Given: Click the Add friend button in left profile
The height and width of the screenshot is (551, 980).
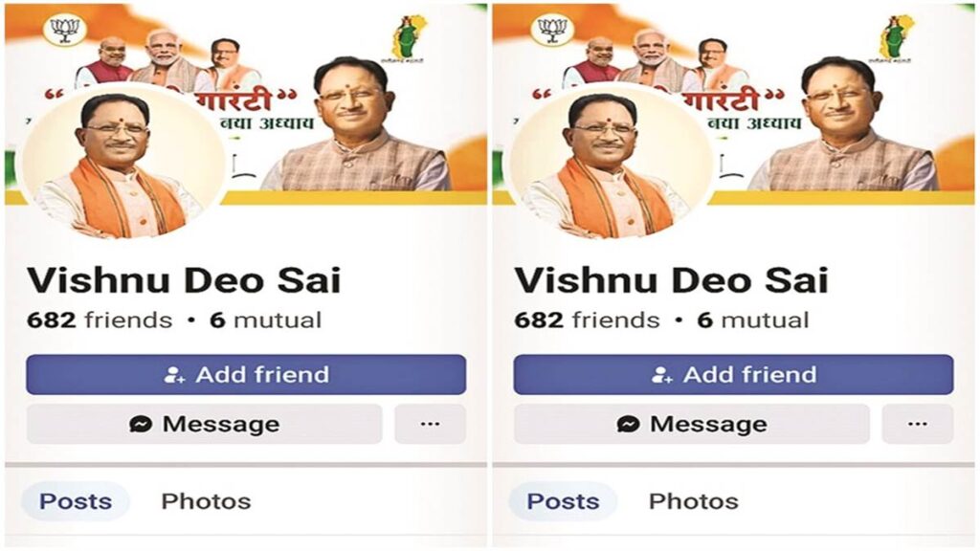Looking at the screenshot, I should [246, 375].
